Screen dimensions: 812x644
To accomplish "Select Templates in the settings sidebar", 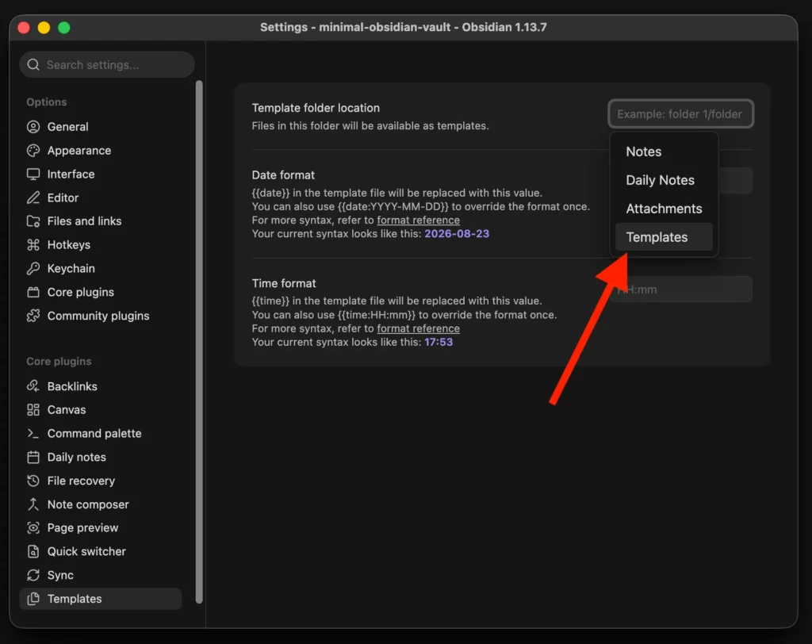I will click(101, 599).
